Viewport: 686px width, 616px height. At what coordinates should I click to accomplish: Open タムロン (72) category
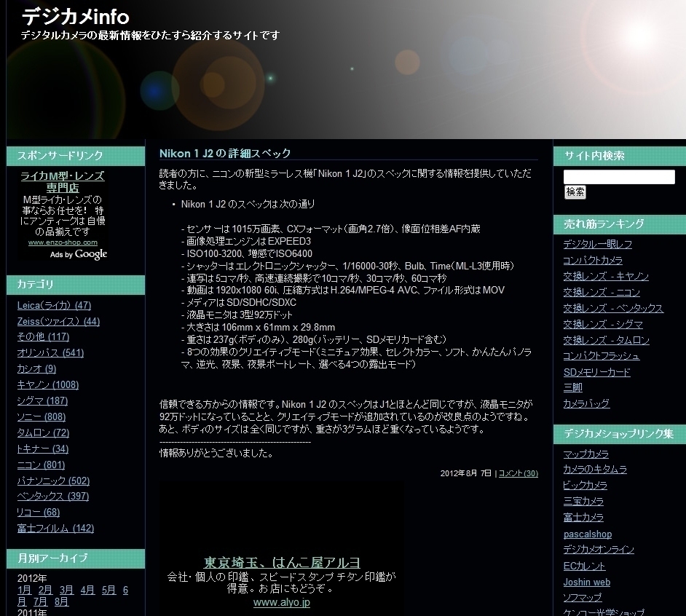tap(43, 433)
